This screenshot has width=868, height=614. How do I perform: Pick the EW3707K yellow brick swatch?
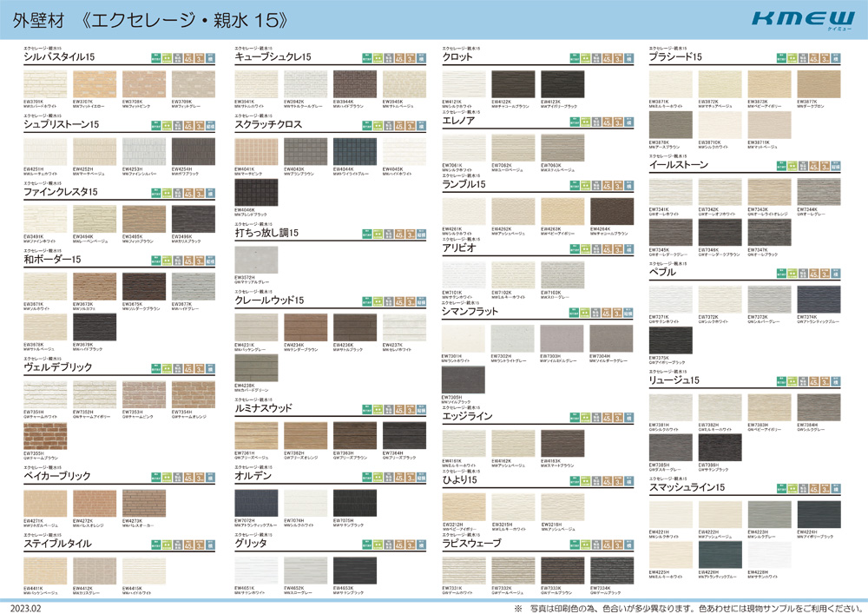(x=95, y=84)
